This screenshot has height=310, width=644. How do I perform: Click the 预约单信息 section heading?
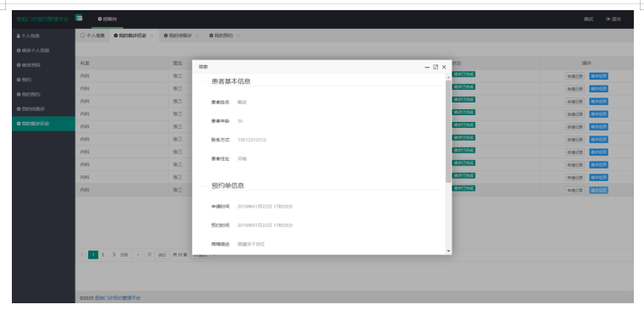(x=228, y=185)
